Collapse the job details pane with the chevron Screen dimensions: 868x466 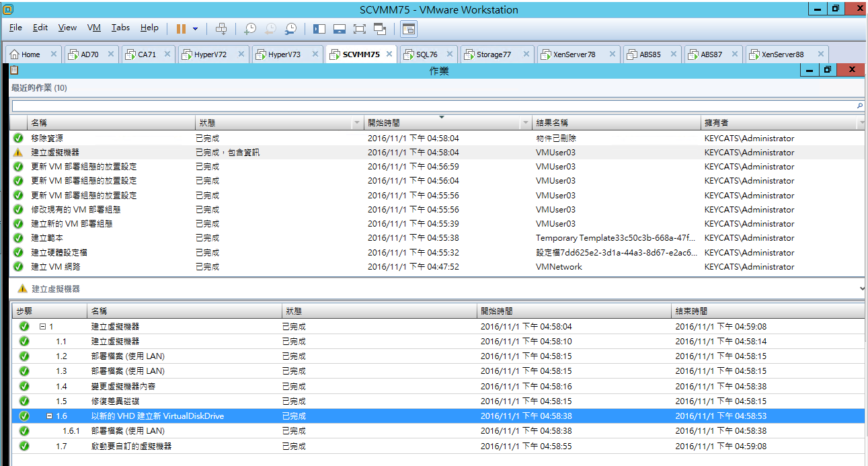862,288
